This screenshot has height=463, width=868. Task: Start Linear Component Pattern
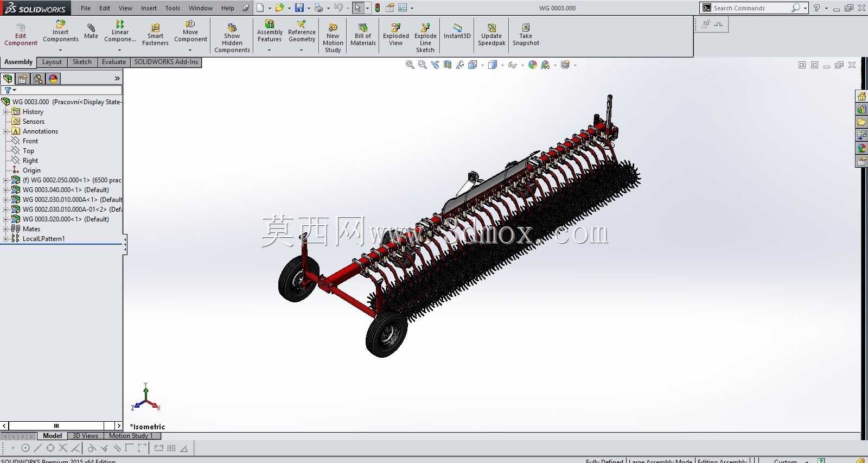click(x=120, y=31)
